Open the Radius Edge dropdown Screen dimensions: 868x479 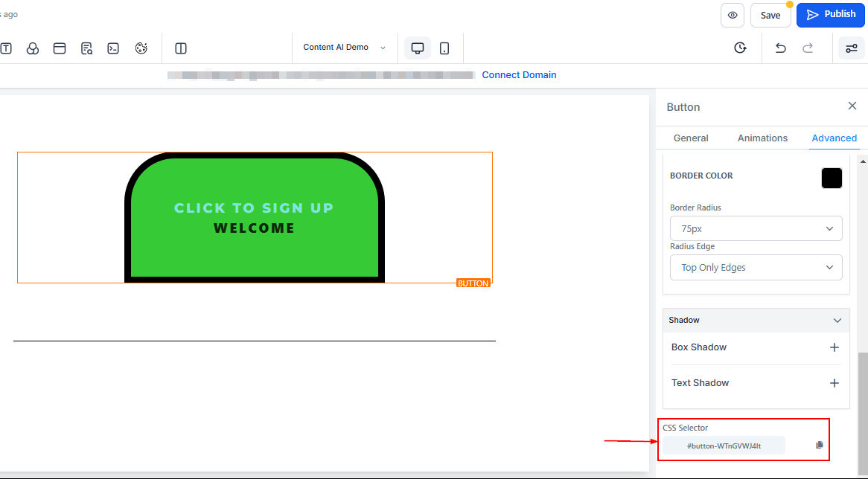(756, 268)
